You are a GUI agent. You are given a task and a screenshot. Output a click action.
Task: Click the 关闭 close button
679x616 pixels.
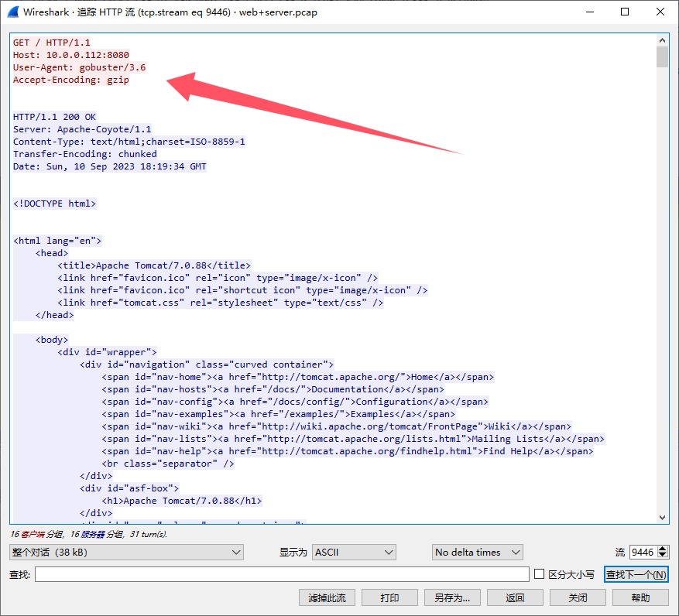click(578, 597)
